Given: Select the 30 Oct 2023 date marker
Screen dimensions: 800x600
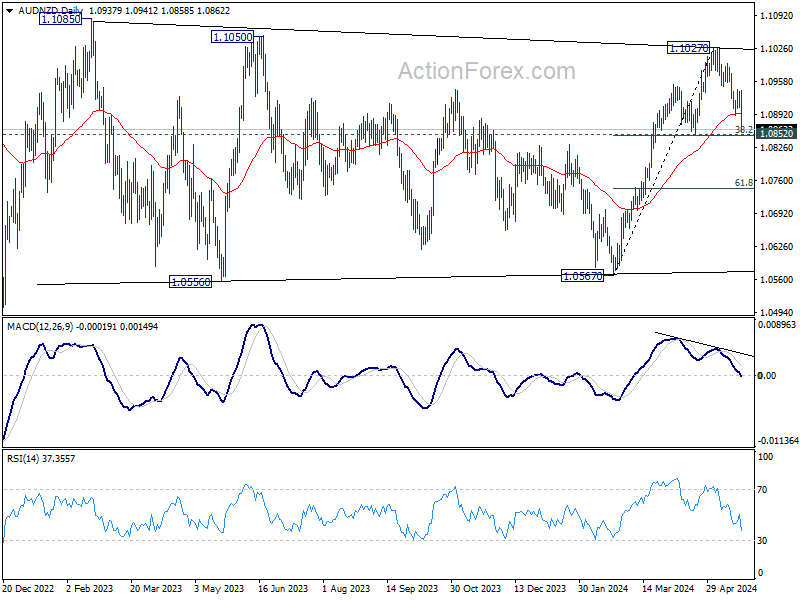Looking at the screenshot, I should (475, 588).
